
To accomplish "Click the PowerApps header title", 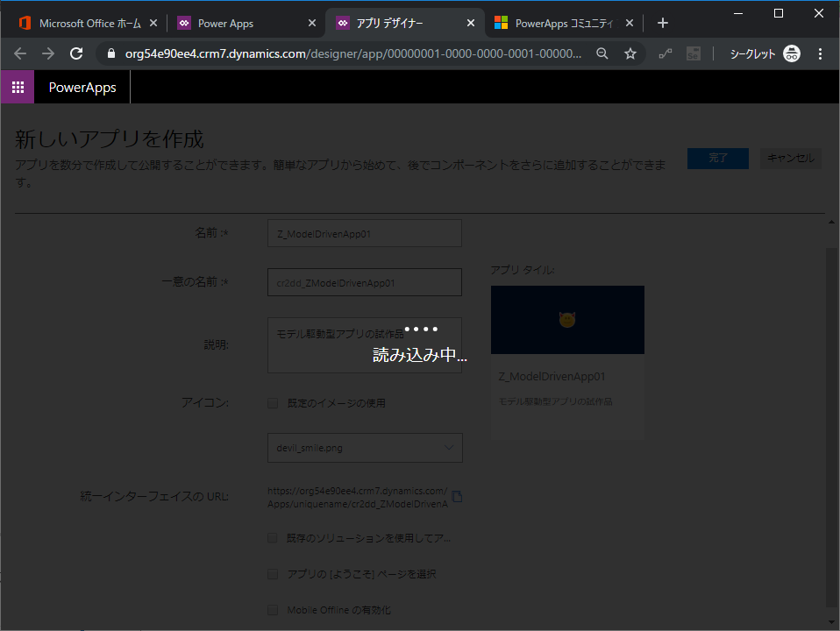I will point(82,88).
